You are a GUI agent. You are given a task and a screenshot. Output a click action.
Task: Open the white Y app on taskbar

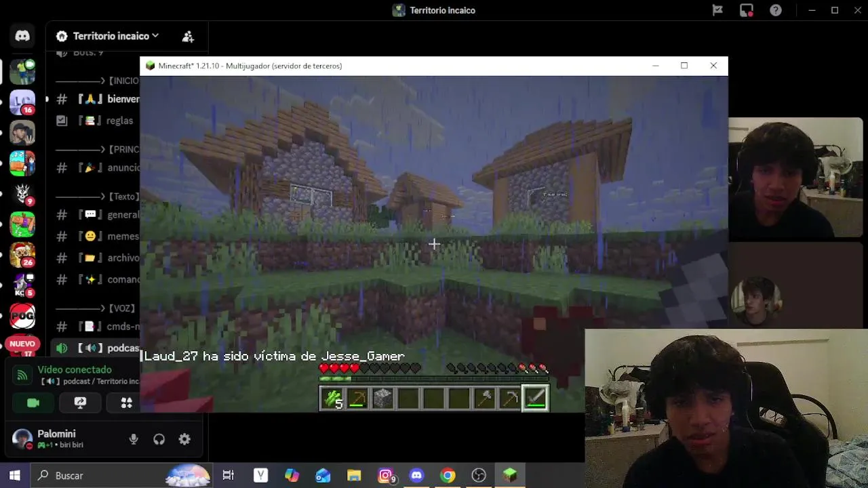(260, 475)
